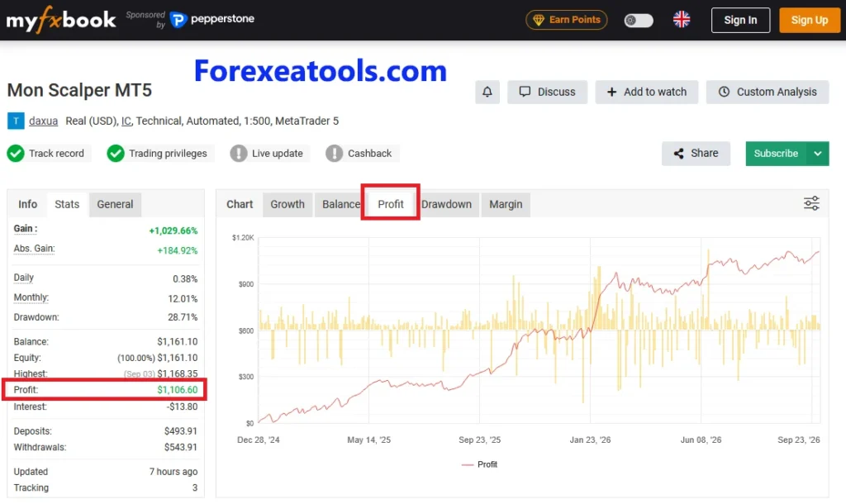This screenshot has width=846, height=504.
Task: Click the Trading privileges green checkmark
Action: pos(116,153)
